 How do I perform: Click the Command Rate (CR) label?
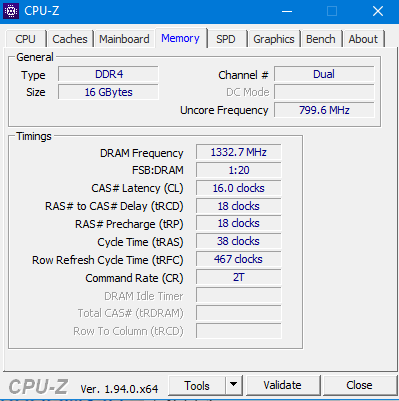pyautogui.click(x=134, y=278)
